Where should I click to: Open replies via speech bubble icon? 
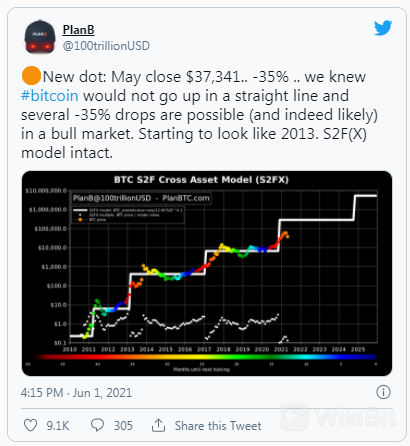[x=97, y=425]
